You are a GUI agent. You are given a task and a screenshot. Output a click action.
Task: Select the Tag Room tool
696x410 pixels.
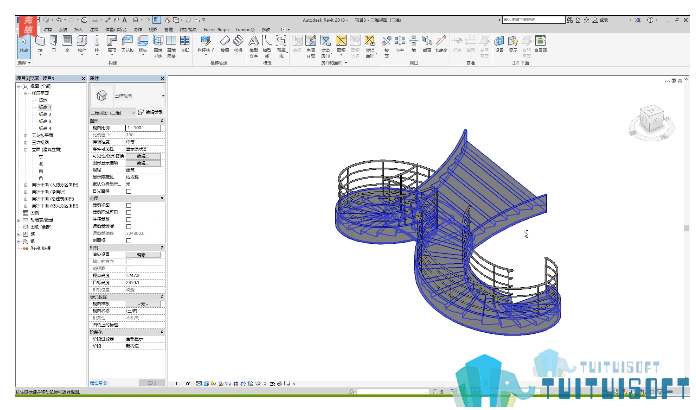326,46
